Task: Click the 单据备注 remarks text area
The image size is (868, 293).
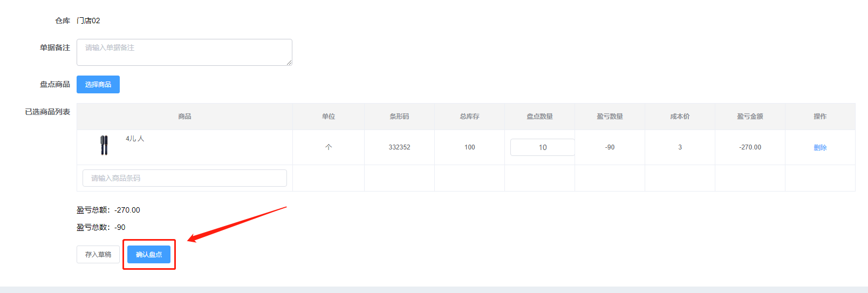Action: tap(184, 52)
